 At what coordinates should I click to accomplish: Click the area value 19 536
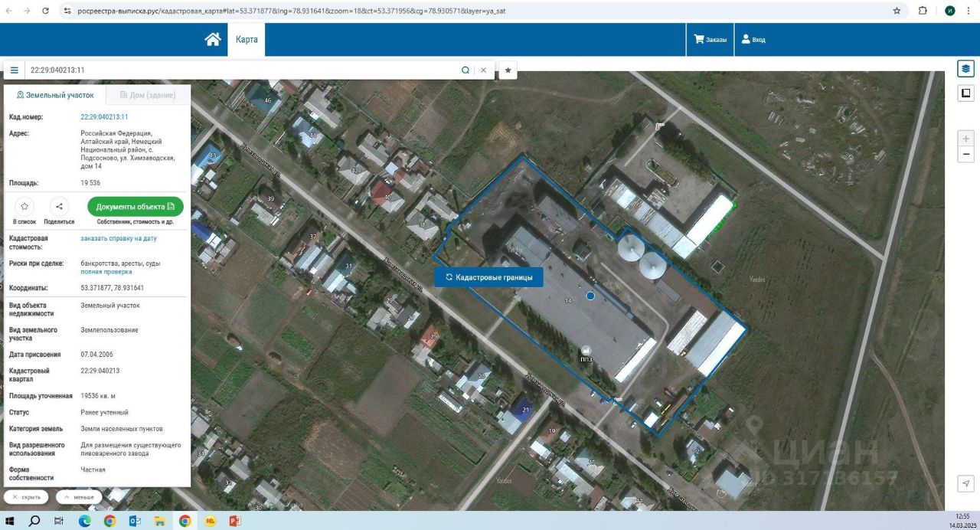[x=90, y=183]
